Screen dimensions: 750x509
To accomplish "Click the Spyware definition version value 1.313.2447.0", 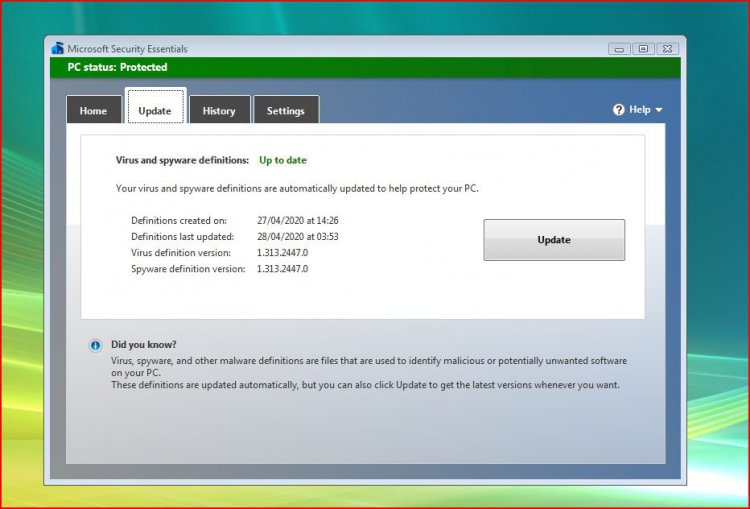I will click(282, 269).
